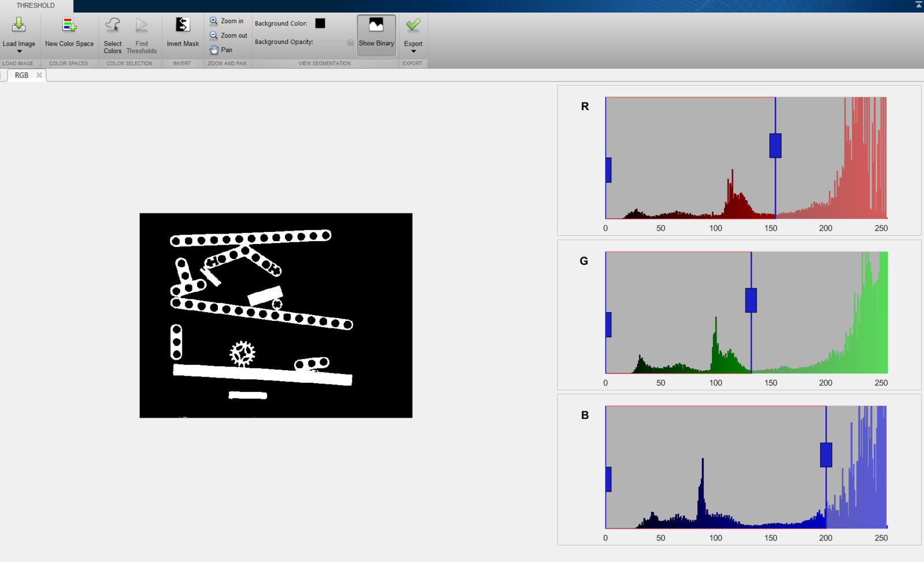
Task: Expand the Load Image dropdown arrow
Action: [x=19, y=52]
